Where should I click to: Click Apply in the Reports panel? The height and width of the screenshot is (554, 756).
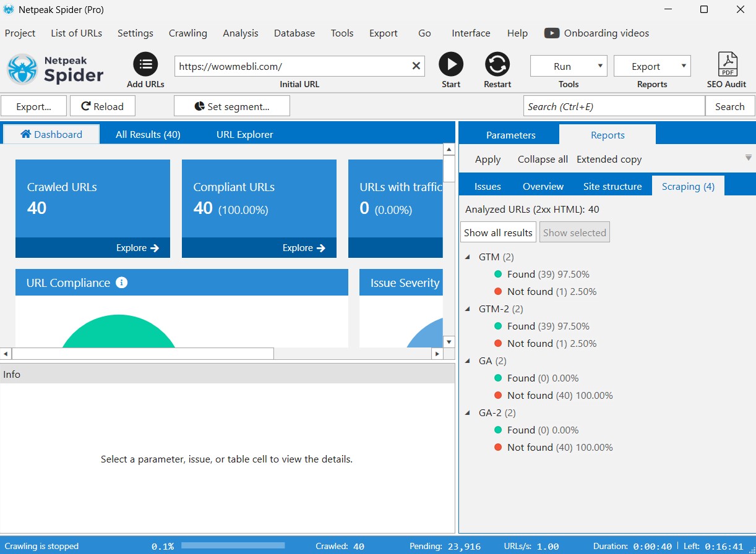click(488, 160)
